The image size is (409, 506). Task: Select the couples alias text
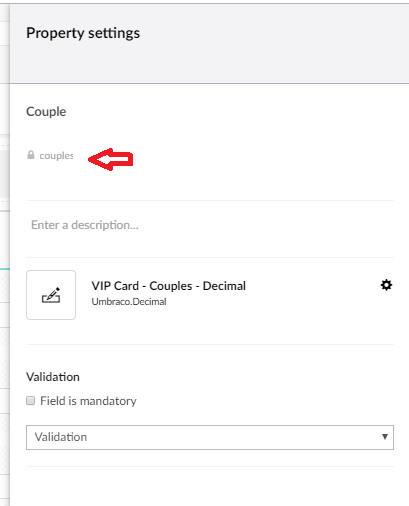click(56, 156)
